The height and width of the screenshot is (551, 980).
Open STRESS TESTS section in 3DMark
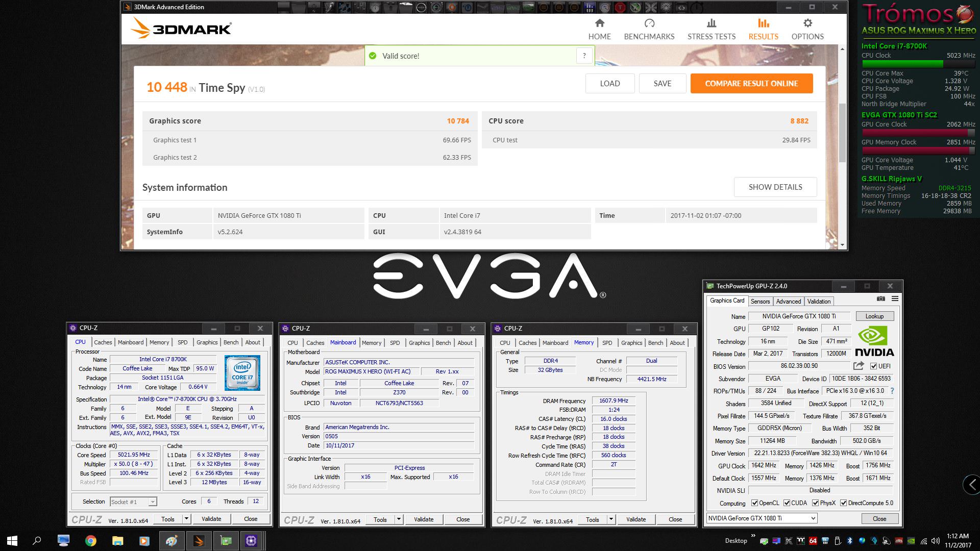coord(712,29)
